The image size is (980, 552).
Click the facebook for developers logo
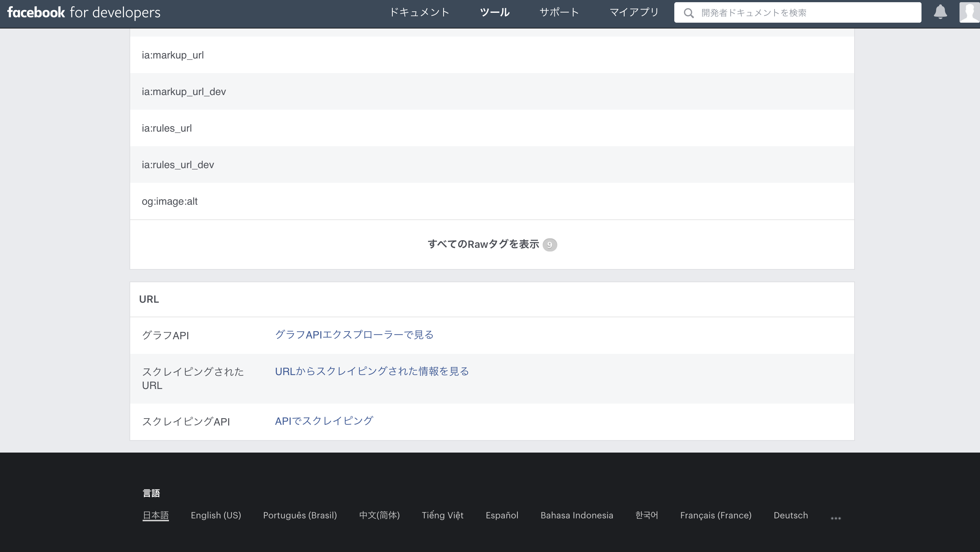[84, 12]
